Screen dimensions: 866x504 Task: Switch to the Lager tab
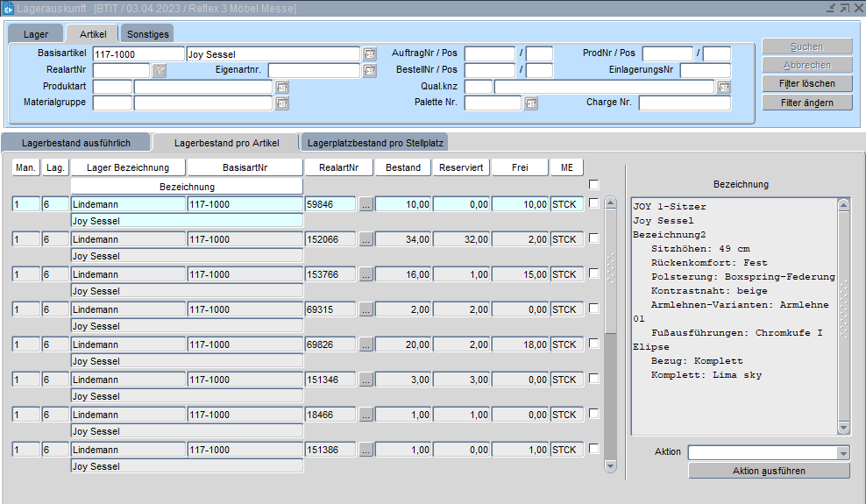coord(36,34)
